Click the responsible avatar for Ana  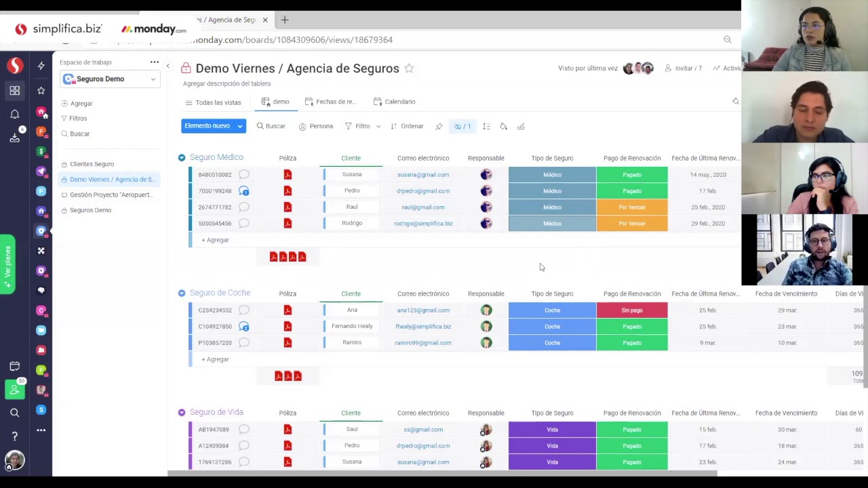pos(486,310)
